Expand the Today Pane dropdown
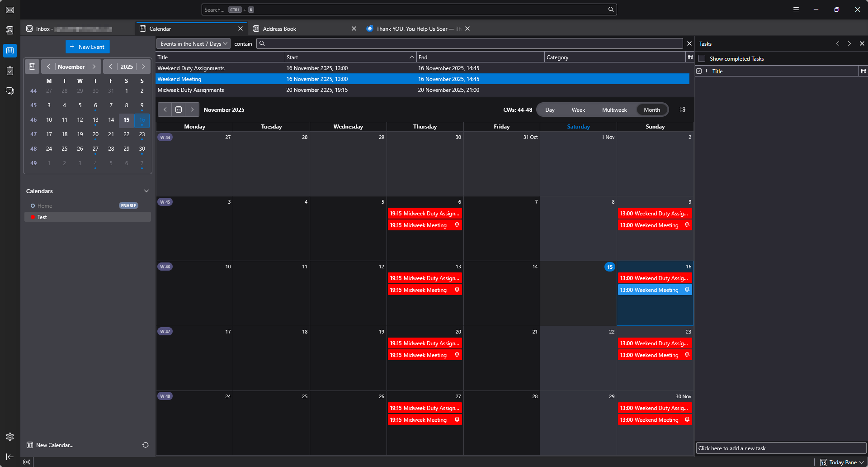Viewport: 868px width, 467px height. pos(862,462)
